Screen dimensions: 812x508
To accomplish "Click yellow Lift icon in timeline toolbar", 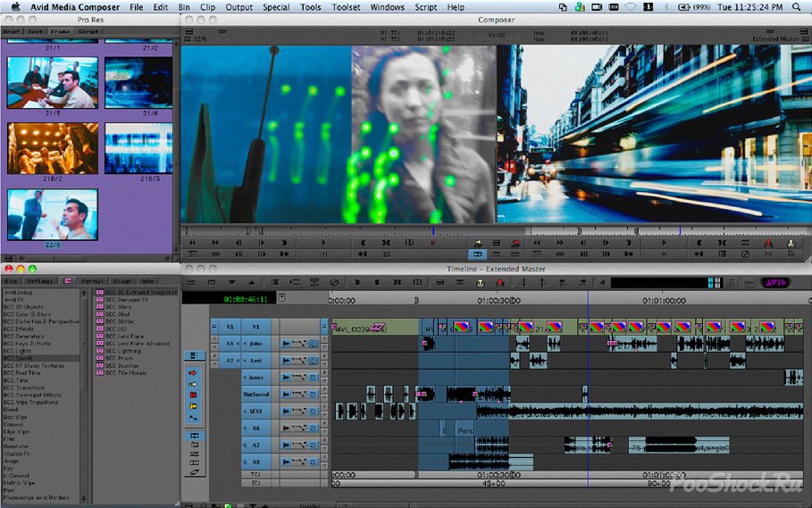I will coord(480,282).
